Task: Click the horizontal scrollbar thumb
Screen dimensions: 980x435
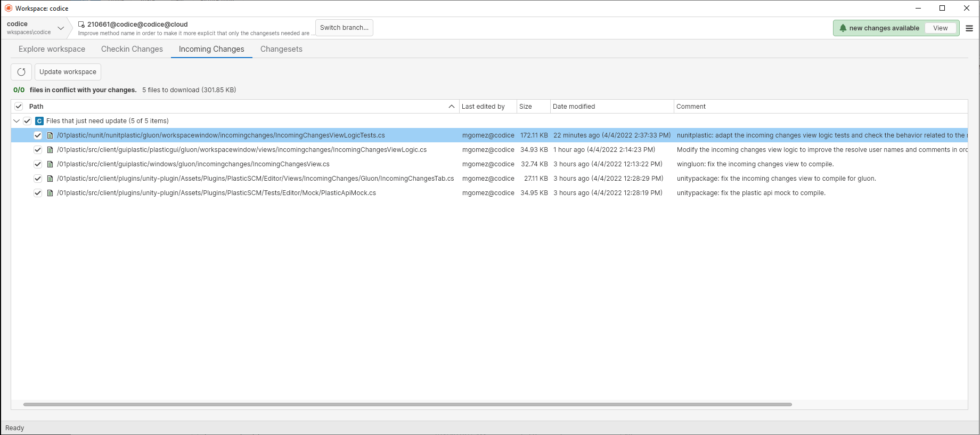Action: 407,405
